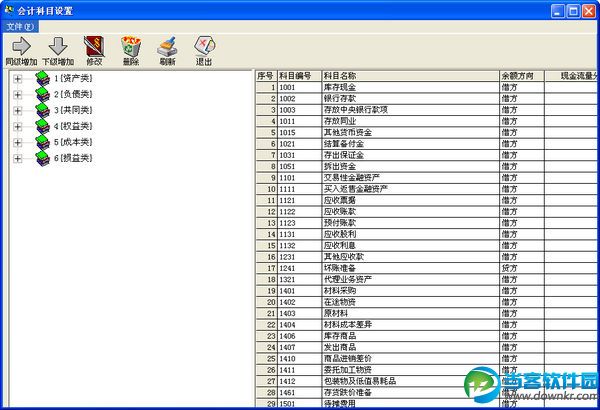The height and width of the screenshot is (410, 600).
Task: Select the 坏账准备 cell
Action: pos(411,268)
